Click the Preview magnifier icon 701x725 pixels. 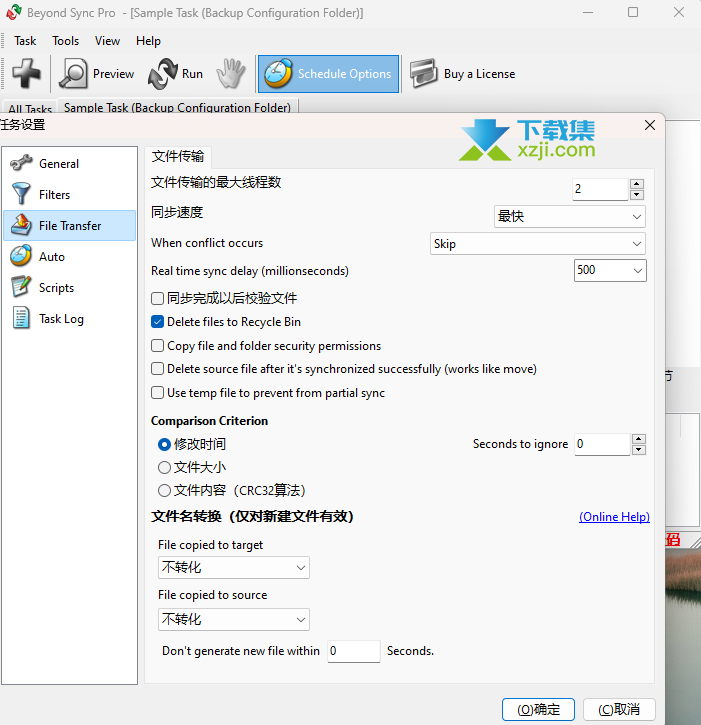point(73,74)
